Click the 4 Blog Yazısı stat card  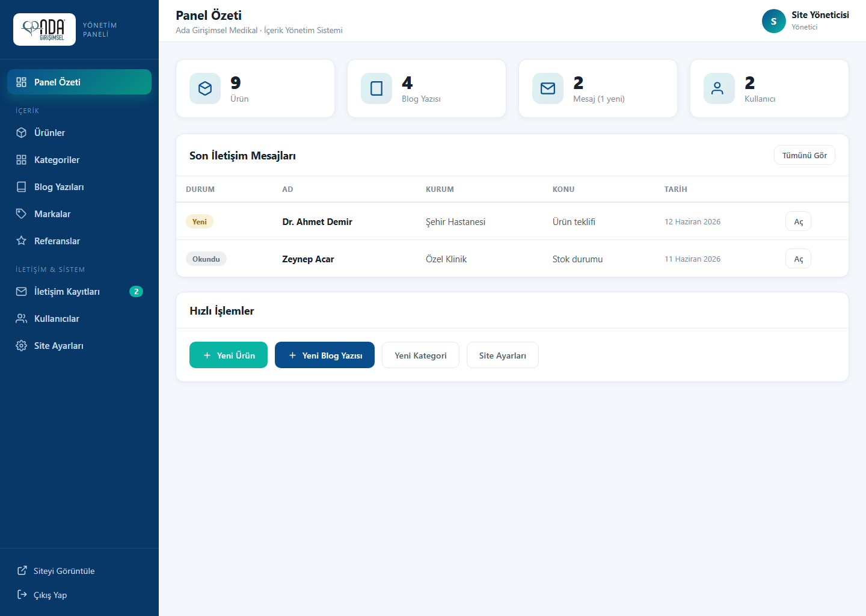click(426, 88)
